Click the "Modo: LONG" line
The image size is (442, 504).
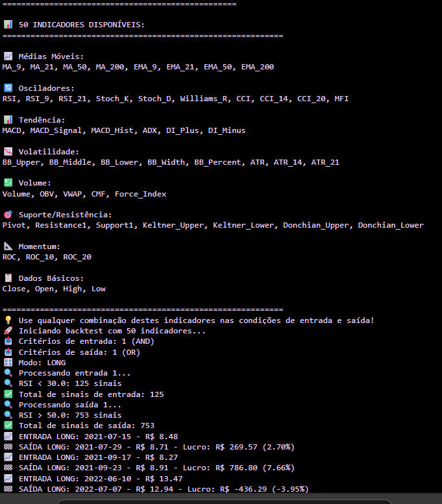point(42,363)
